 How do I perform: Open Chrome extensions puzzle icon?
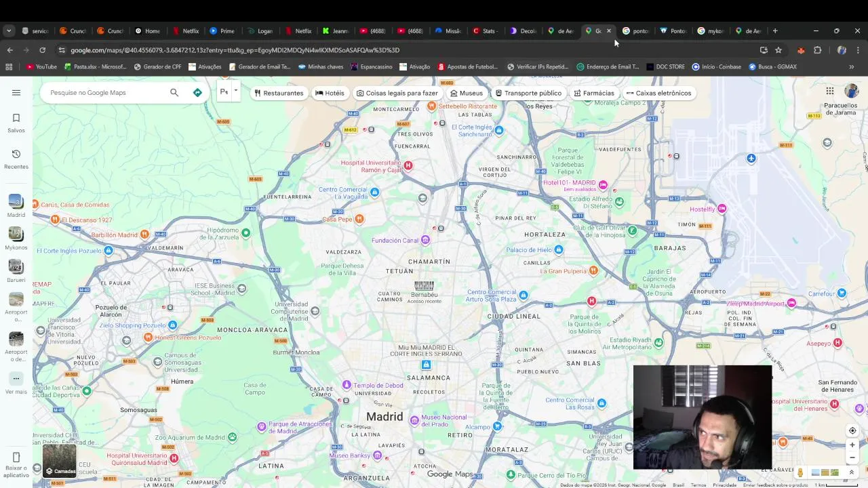tap(818, 50)
